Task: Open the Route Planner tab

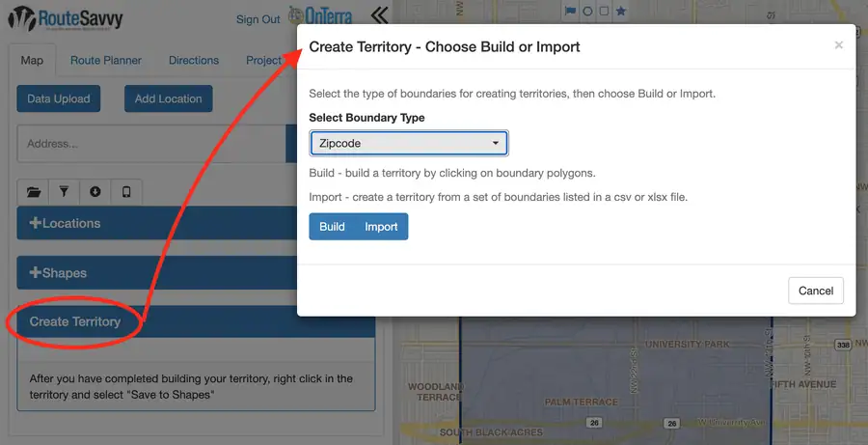Action: [x=106, y=61]
